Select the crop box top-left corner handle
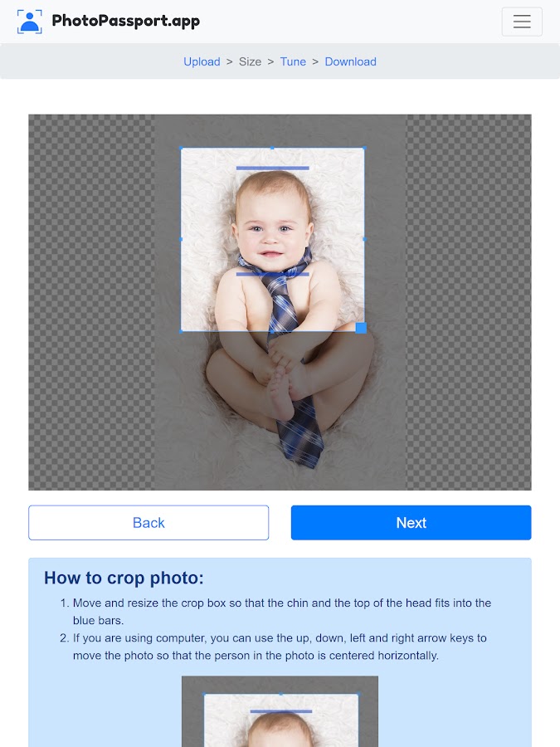The height and width of the screenshot is (747, 560). click(181, 149)
